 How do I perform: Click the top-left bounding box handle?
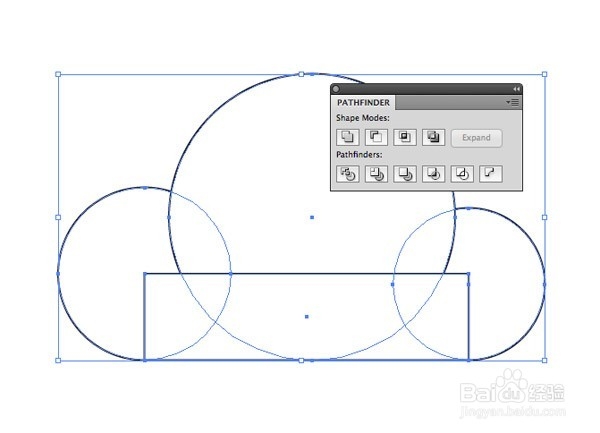pos(58,74)
